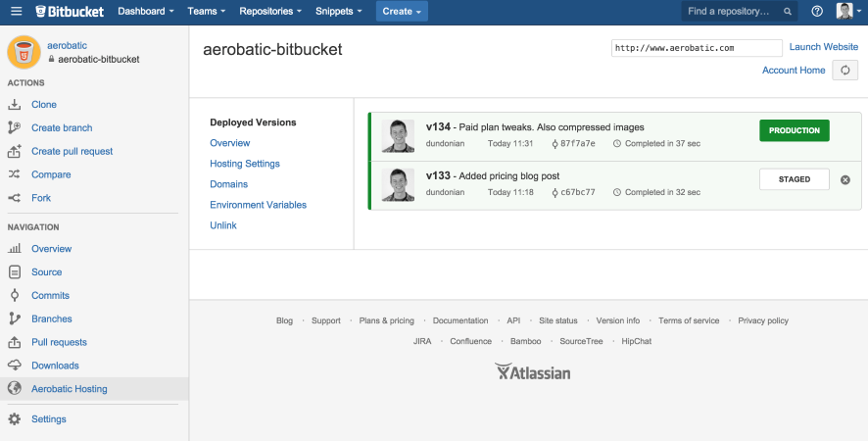The height and width of the screenshot is (441, 868).
Task: Open the Terms of service link
Action: pyautogui.click(x=689, y=320)
